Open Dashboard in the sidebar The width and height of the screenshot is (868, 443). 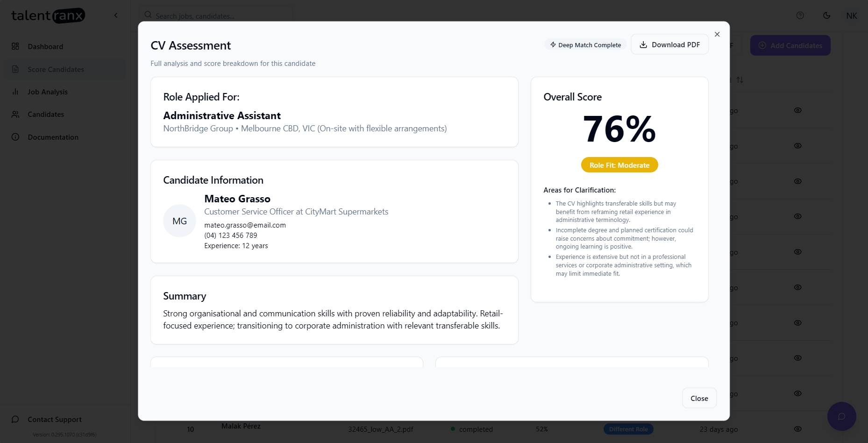[x=45, y=47]
